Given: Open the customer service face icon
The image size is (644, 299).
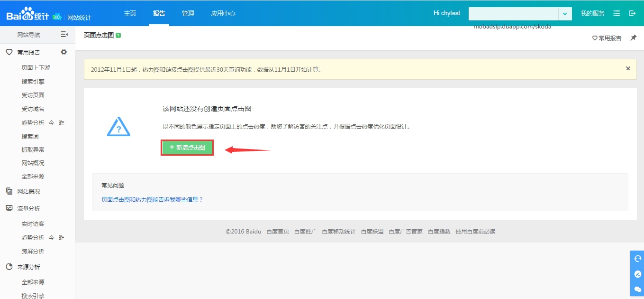Looking at the screenshot, I should tap(637, 259).
